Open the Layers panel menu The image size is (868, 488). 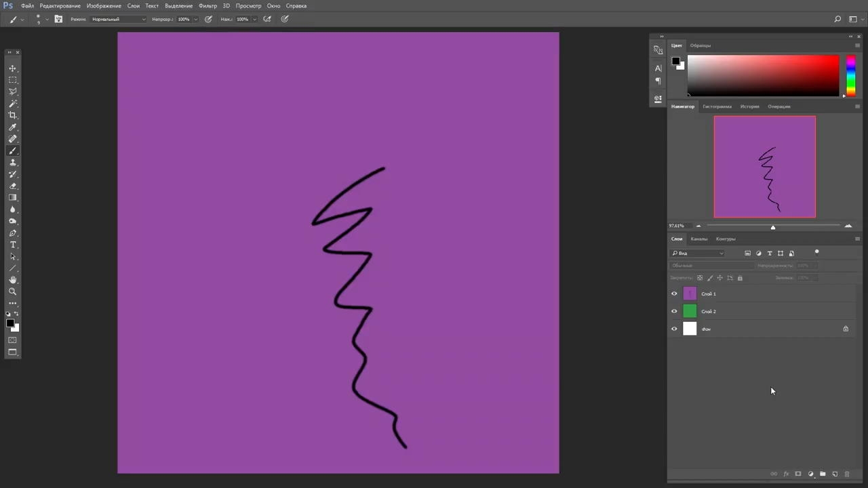tap(857, 239)
